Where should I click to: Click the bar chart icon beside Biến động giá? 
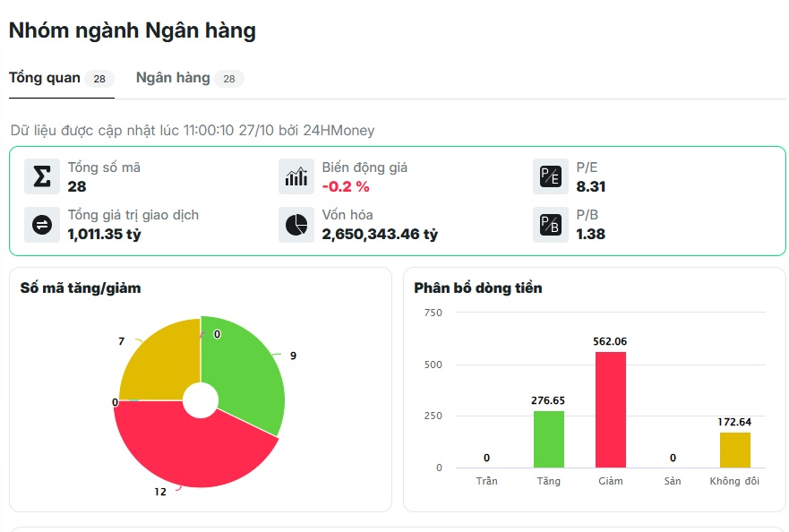[296, 176]
